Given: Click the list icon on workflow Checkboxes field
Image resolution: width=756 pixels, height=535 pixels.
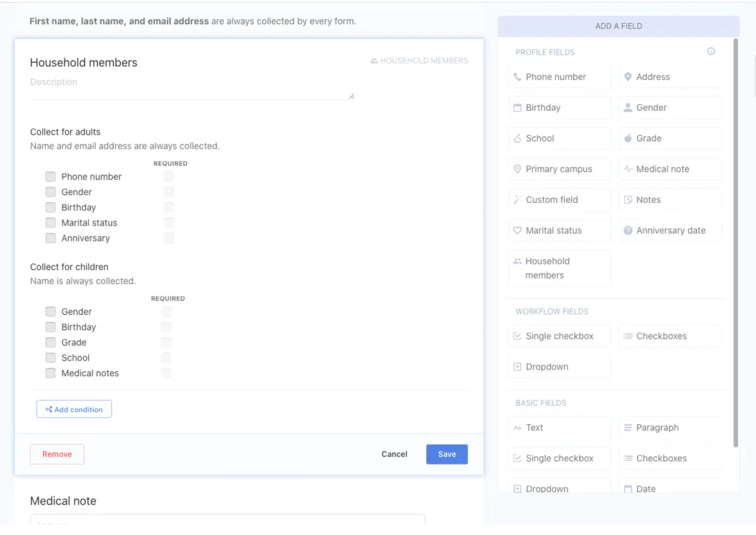Looking at the screenshot, I should (628, 337).
